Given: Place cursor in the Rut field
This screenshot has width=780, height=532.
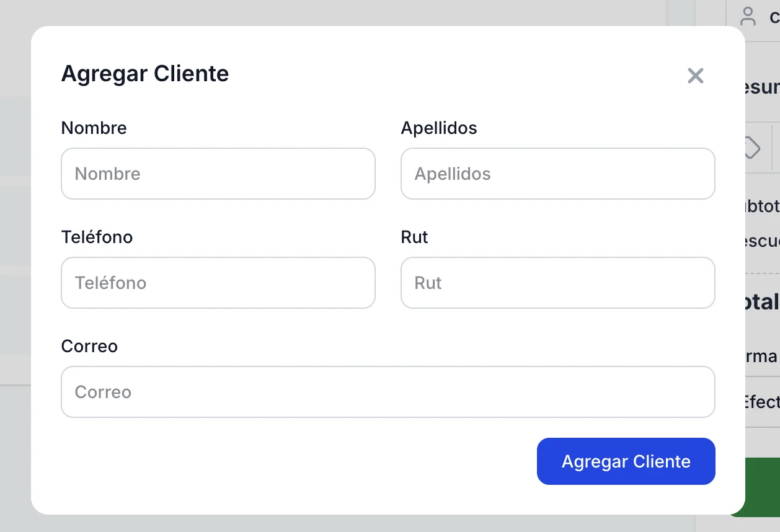Looking at the screenshot, I should [557, 283].
